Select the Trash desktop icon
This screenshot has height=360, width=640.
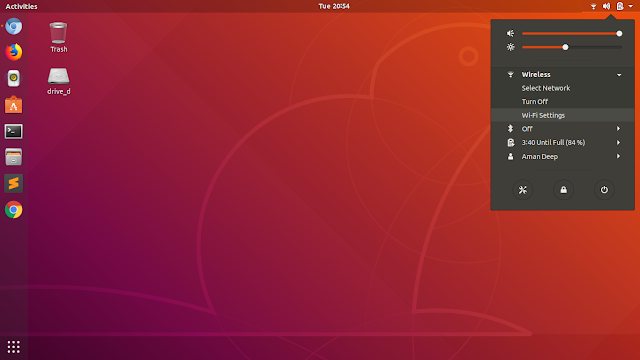point(58,37)
